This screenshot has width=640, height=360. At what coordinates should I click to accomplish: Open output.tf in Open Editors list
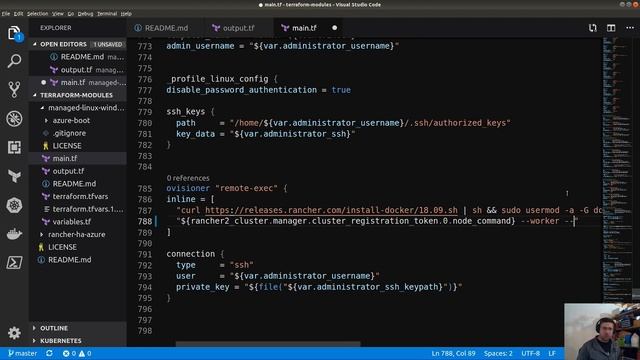(78, 70)
